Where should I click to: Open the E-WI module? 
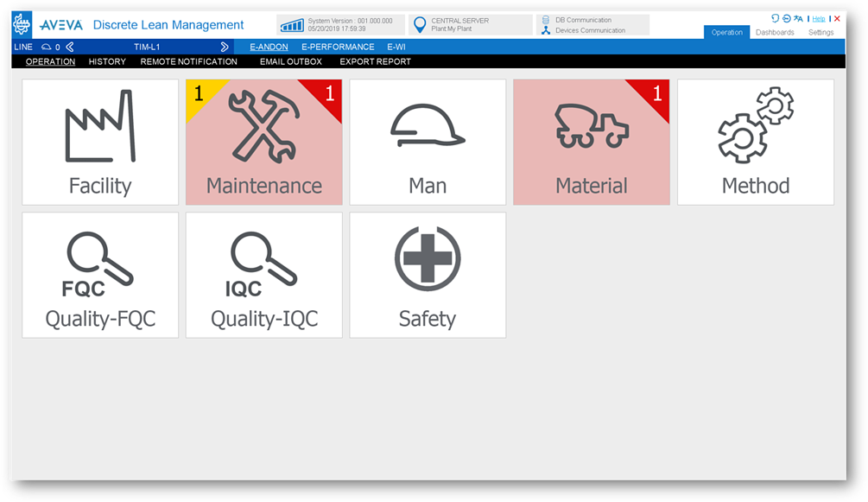(x=396, y=48)
